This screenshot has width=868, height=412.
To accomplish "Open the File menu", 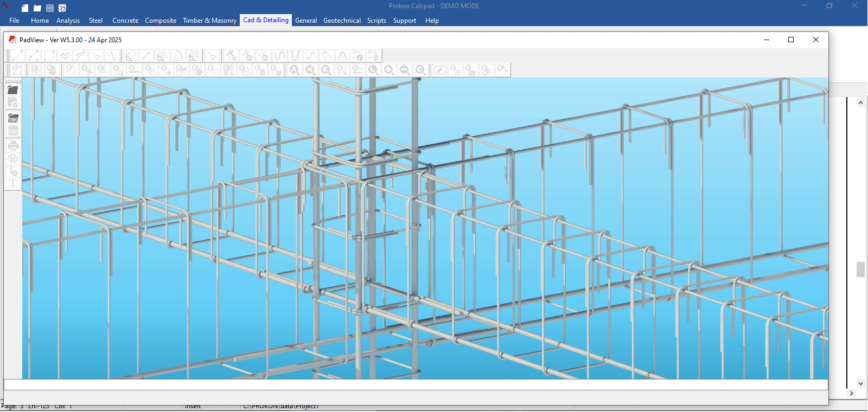I will pyautogui.click(x=14, y=21).
